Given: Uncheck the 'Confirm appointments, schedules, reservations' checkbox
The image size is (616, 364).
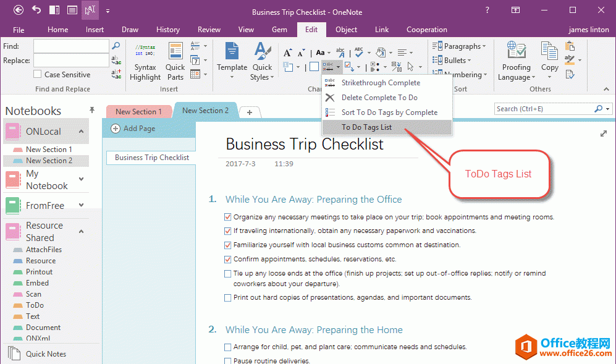Looking at the screenshot, I should (227, 259).
